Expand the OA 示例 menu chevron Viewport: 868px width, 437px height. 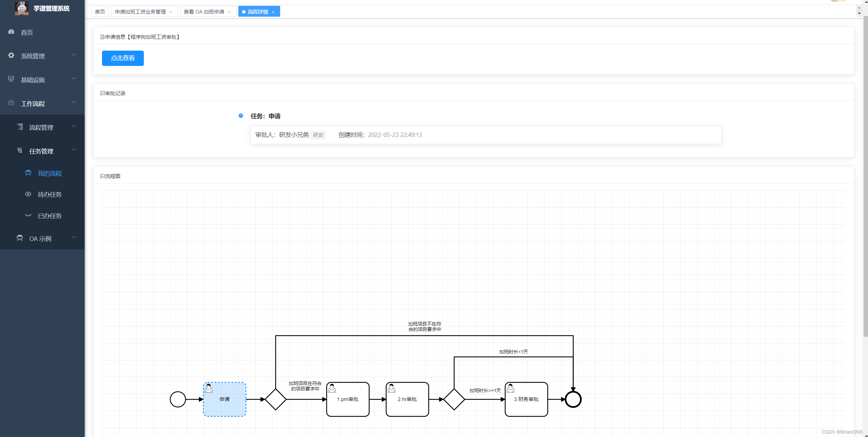pyautogui.click(x=73, y=238)
